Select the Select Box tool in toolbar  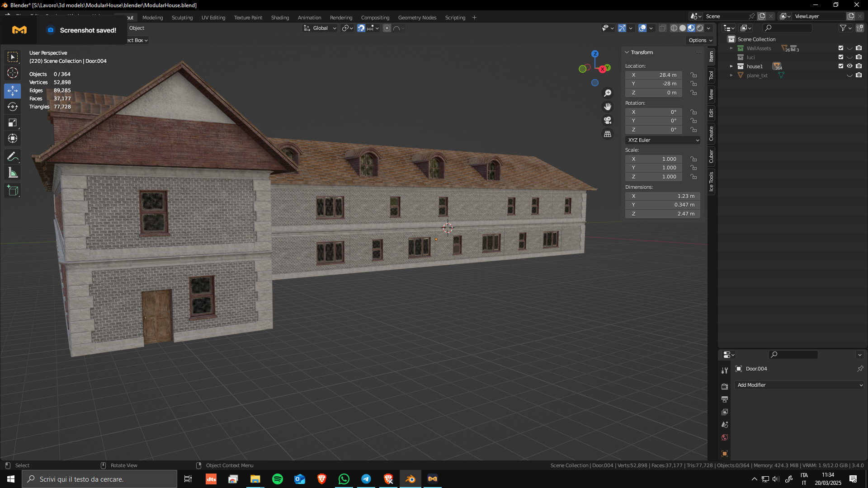13,57
